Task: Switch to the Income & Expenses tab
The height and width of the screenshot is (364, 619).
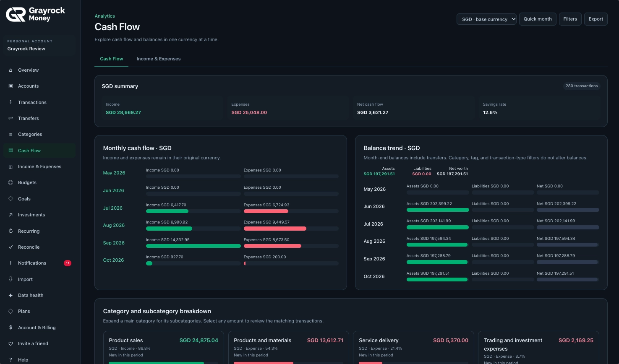Action: (x=159, y=59)
